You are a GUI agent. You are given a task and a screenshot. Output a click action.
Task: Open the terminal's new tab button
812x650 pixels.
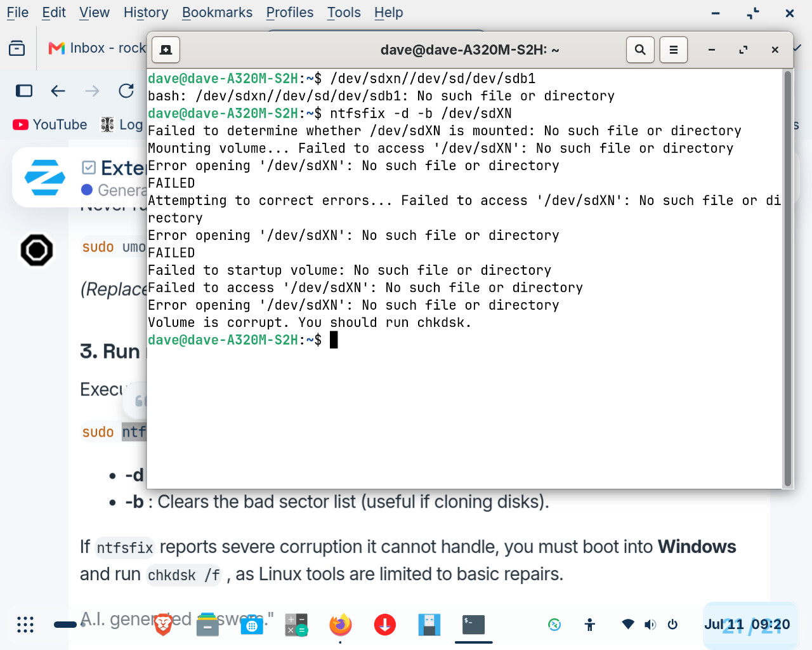click(x=166, y=50)
